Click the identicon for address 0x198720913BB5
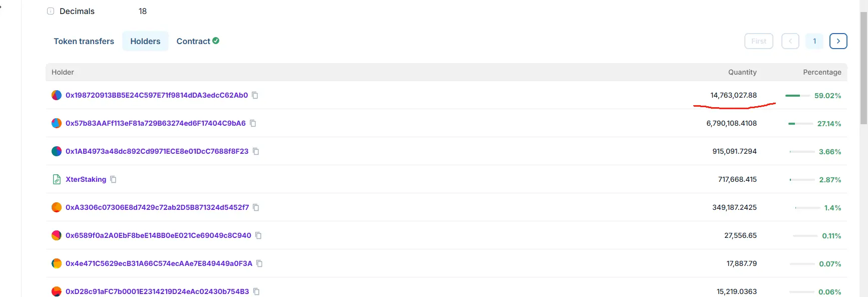Image resolution: width=868 pixels, height=297 pixels. coord(57,95)
